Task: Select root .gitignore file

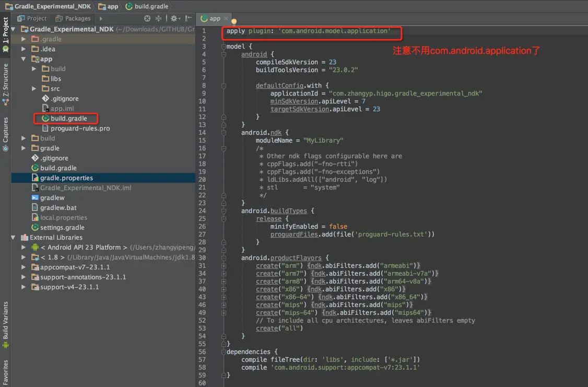Action: (50, 158)
